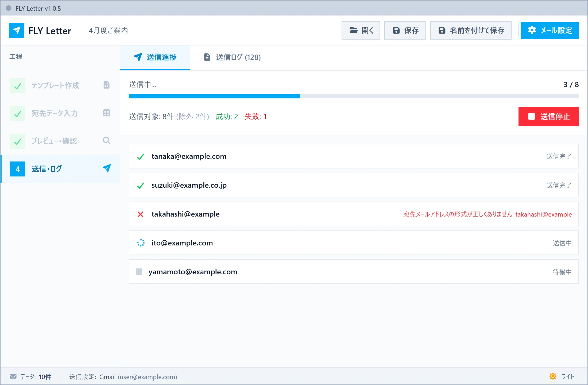Screen dimensions: 588x385
Task: Click the spinner icon for ito@example.com
Action: click(x=141, y=243)
